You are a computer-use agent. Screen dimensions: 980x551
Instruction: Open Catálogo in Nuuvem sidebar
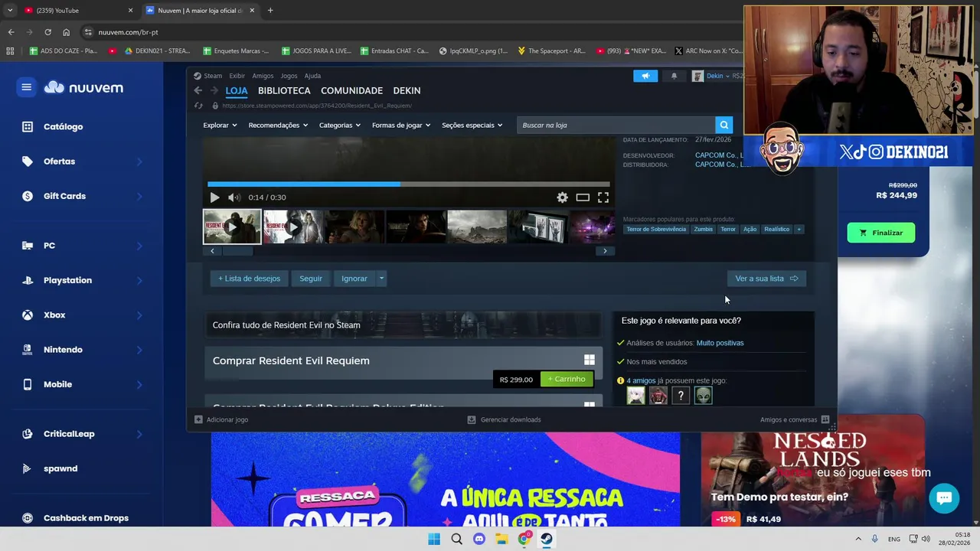[x=63, y=127]
